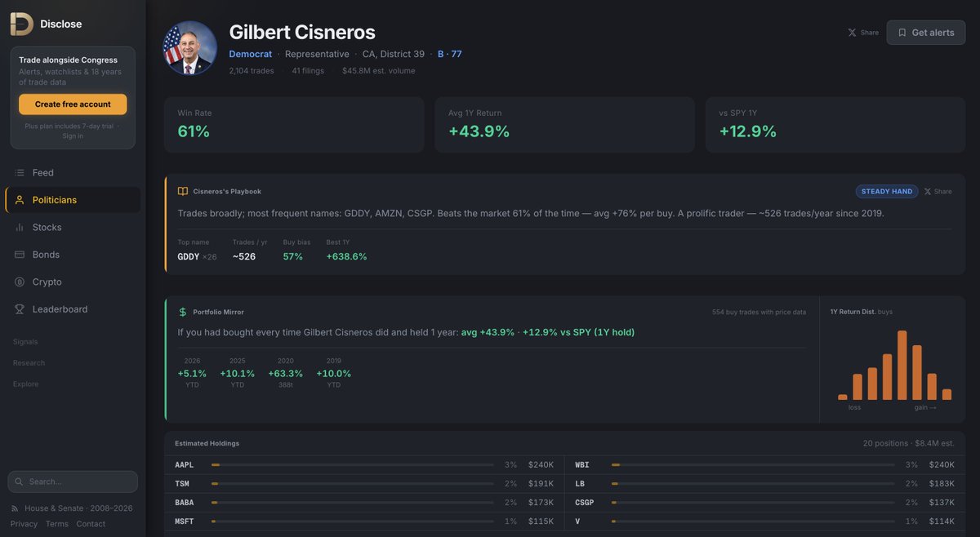Click the X icon in Playbook Share
Image resolution: width=980 pixels, height=537 pixels.
(927, 192)
